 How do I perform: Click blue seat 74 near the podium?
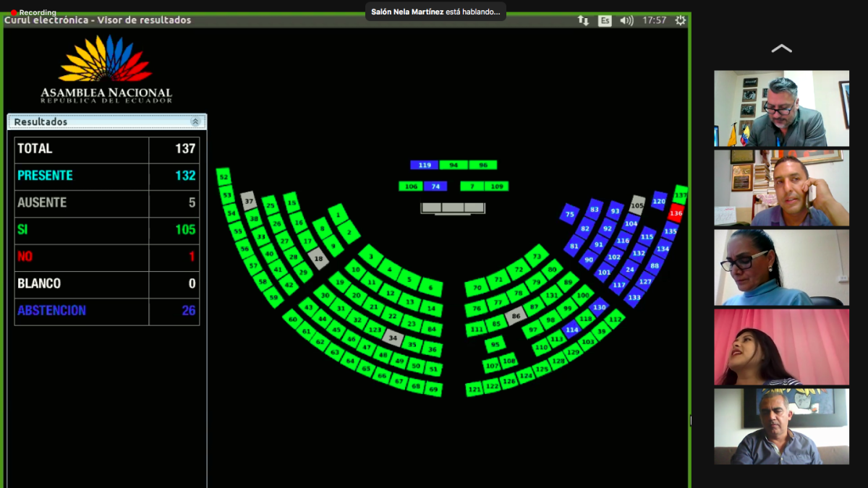[x=435, y=187]
